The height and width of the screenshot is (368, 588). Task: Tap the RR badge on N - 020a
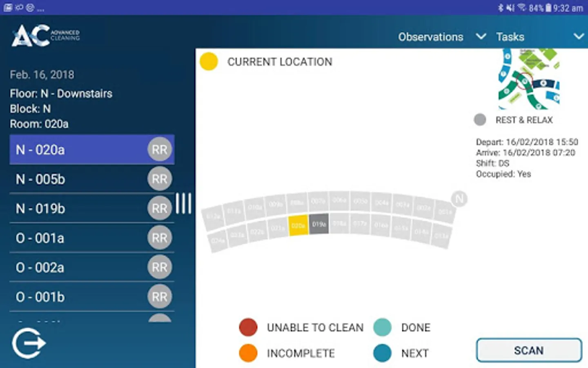coord(159,150)
